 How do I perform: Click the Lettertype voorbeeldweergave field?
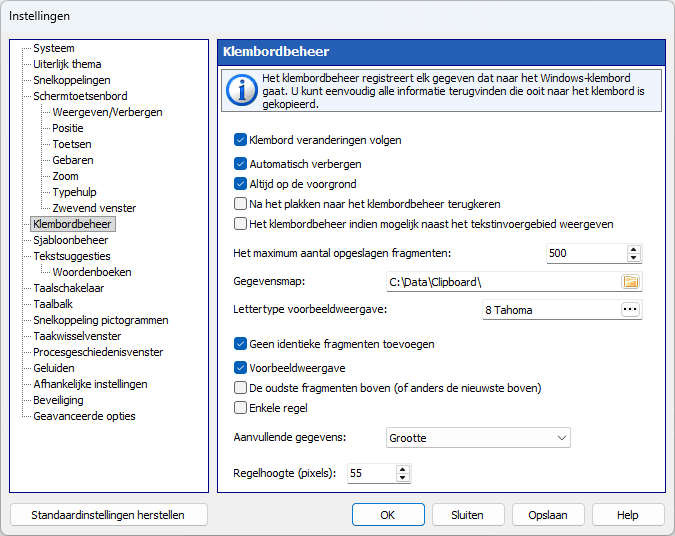[x=551, y=310]
